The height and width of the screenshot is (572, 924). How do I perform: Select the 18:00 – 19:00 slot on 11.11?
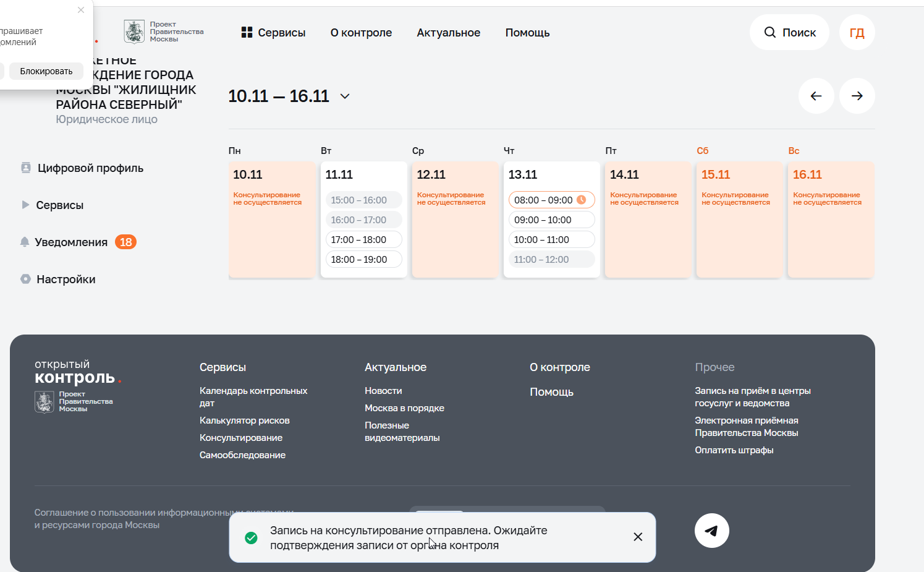click(363, 259)
